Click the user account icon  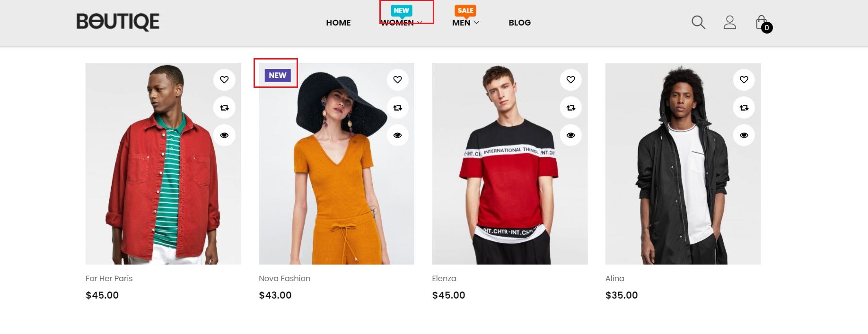pyautogui.click(x=730, y=22)
